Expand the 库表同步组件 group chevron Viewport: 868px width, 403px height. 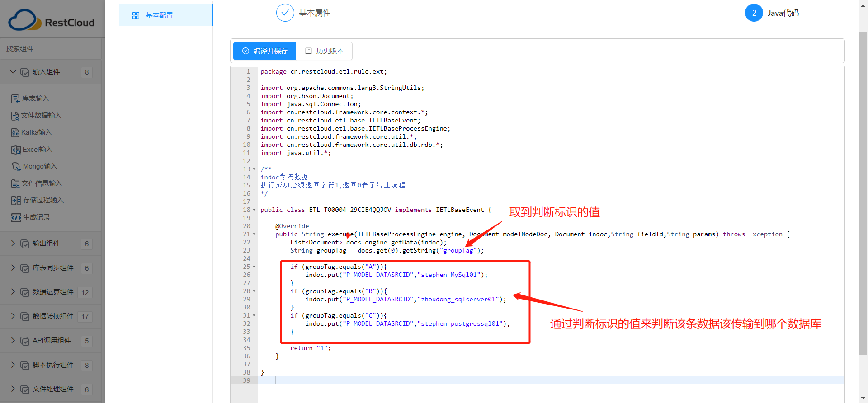(13, 267)
